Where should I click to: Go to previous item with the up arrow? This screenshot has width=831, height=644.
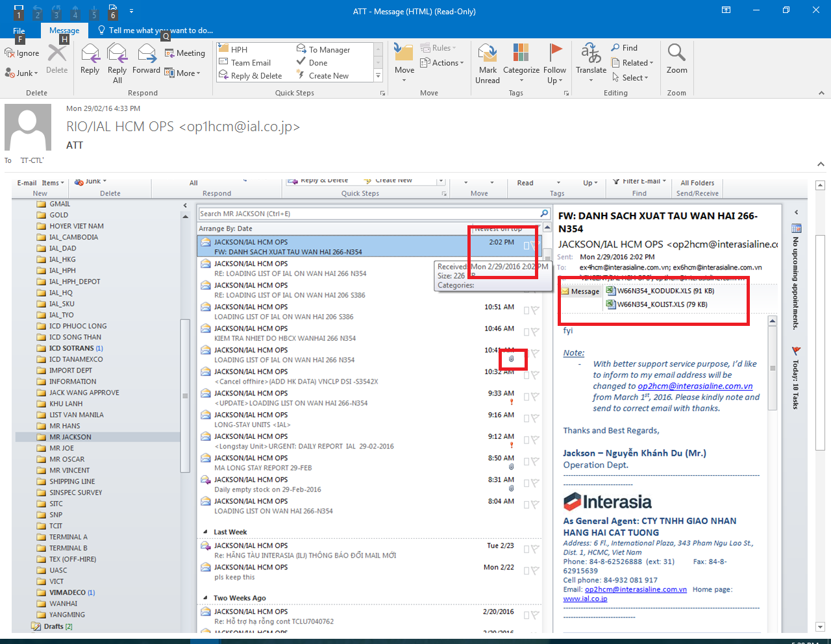coord(75,11)
